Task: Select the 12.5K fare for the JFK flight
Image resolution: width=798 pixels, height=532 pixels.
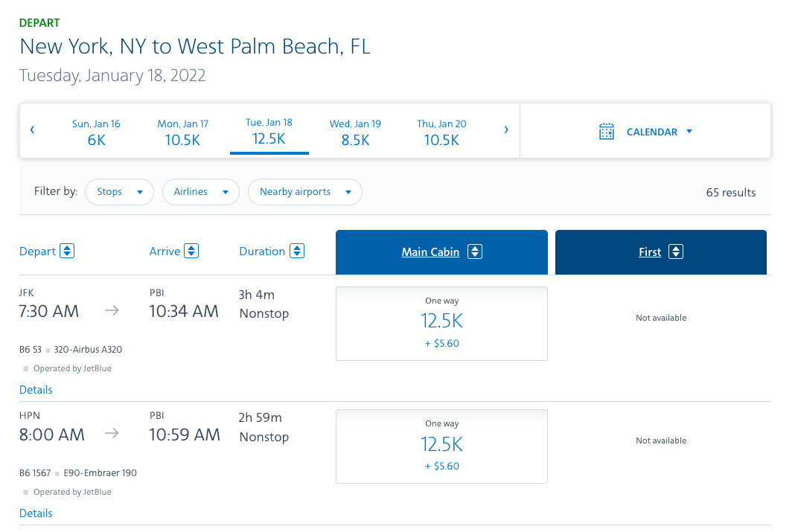Action: (441, 323)
